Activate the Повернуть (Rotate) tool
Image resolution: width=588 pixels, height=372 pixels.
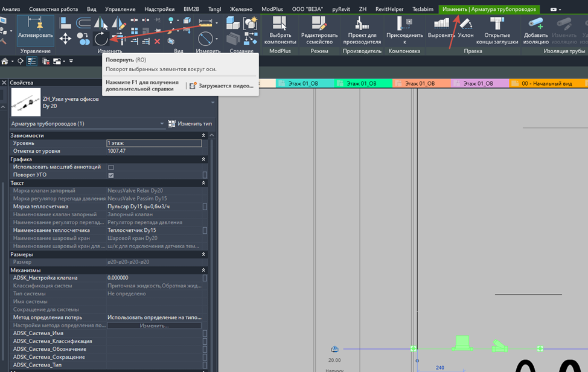coord(101,39)
